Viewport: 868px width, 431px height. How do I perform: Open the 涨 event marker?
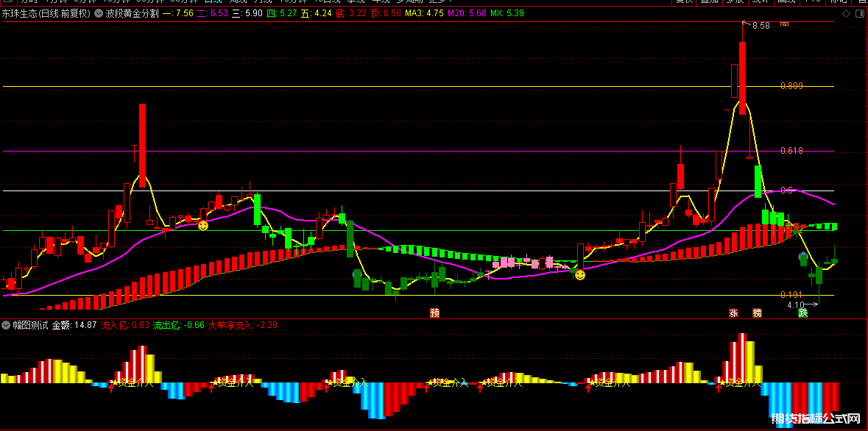pos(733,313)
